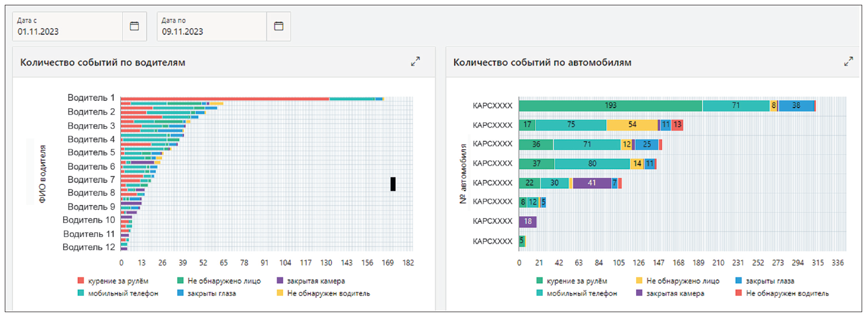Click the 'Водитель 2' axis label

pyautogui.click(x=91, y=111)
